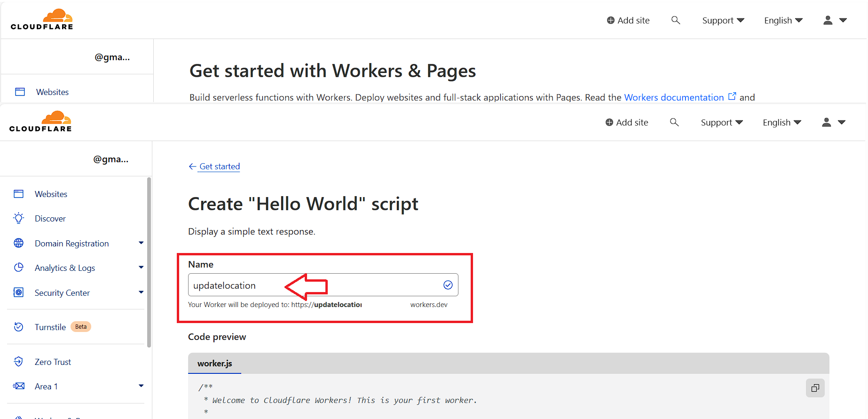Click the 'Get started with Workers & Pages' heading
This screenshot has width=868, height=419.
332,71
